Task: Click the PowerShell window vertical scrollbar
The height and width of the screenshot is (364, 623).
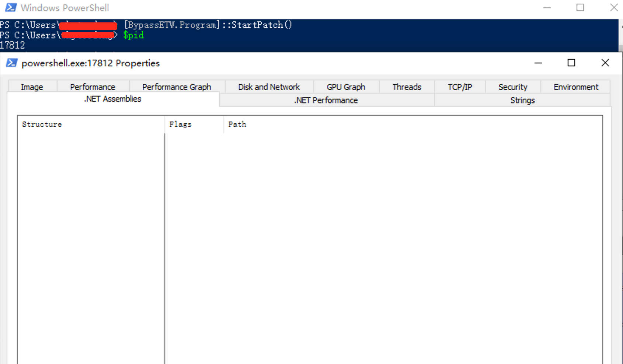Action: 620,36
